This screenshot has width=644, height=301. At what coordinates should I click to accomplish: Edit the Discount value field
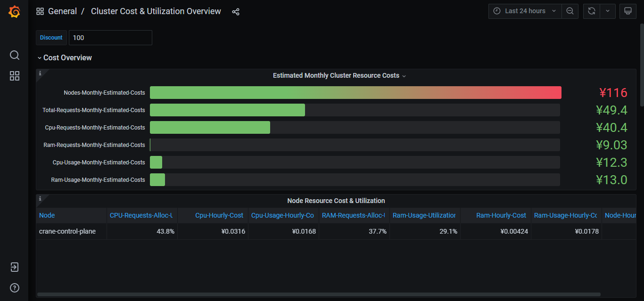click(x=110, y=38)
